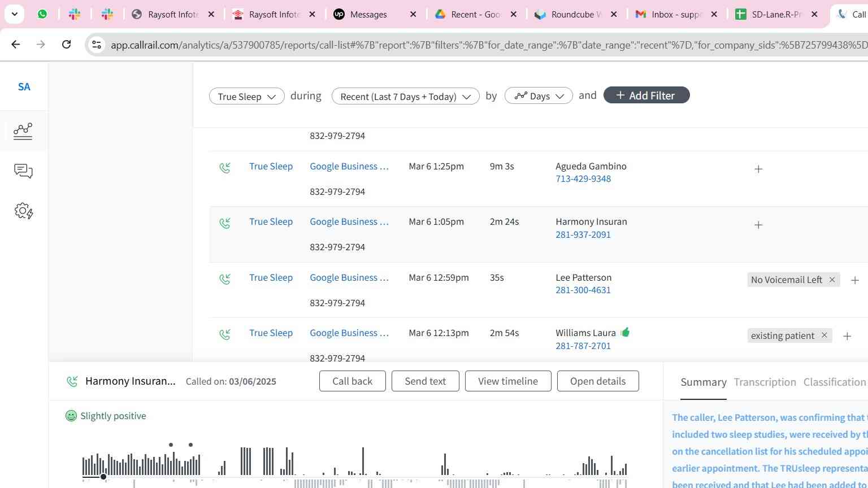Reload the browser page
This screenshot has height=488, width=868.
point(66,44)
